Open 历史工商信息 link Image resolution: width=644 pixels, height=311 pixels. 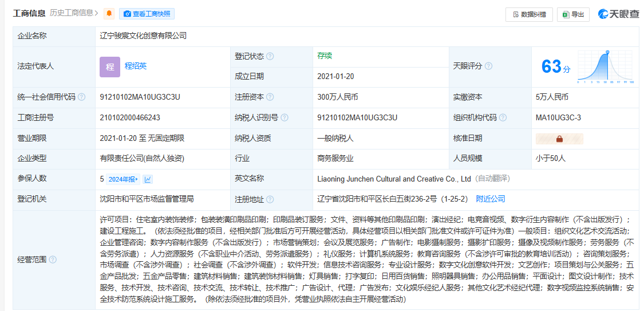pyautogui.click(x=74, y=13)
